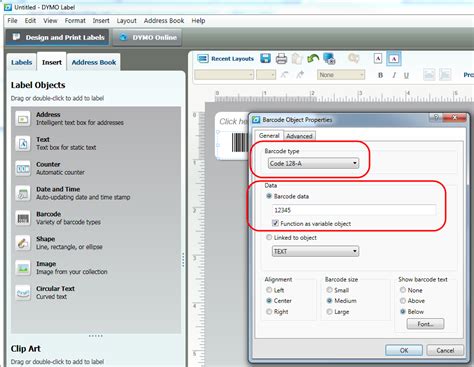Toggle Bold formatting
The width and height of the screenshot is (474, 367).
coord(380,75)
